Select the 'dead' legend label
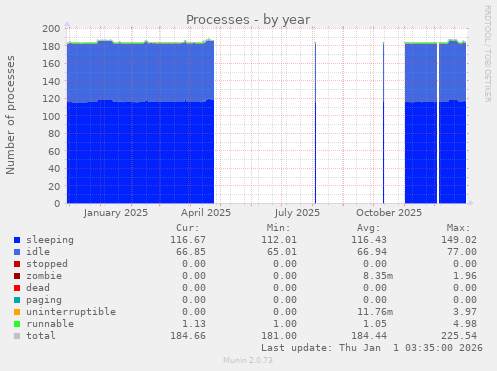 tap(38, 288)
